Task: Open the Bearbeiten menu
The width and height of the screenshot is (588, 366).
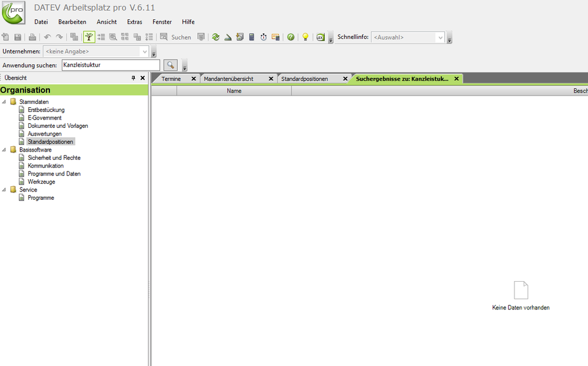Action: pos(72,22)
